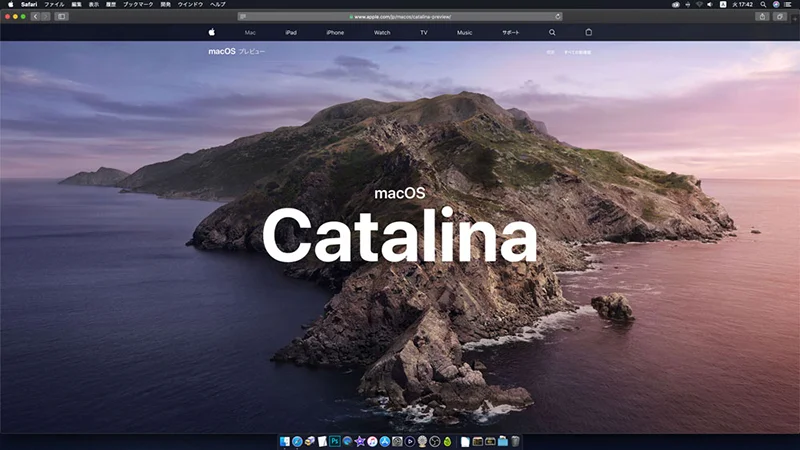Screen dimensions: 800x450
Task: Open the input source menu in menu bar
Action: (x=722, y=4)
